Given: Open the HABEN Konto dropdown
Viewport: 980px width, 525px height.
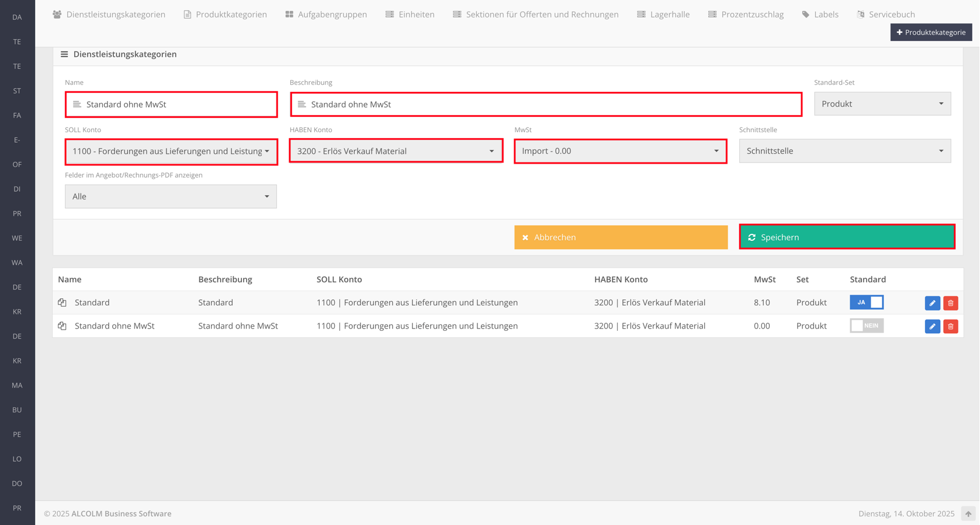Looking at the screenshot, I should tap(396, 151).
